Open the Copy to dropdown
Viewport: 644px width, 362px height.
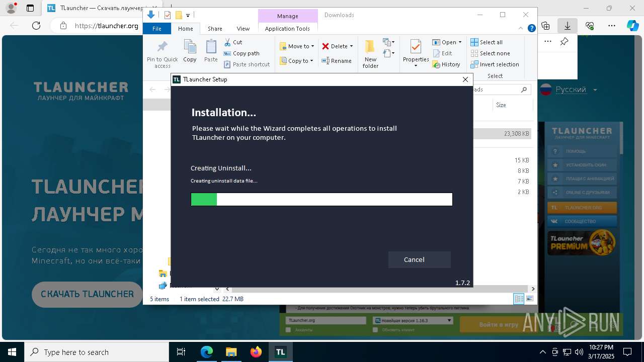[x=296, y=61]
